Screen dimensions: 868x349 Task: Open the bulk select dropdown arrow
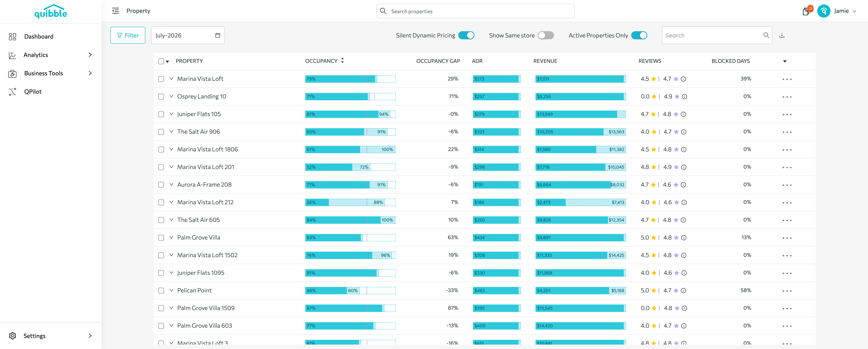(168, 62)
